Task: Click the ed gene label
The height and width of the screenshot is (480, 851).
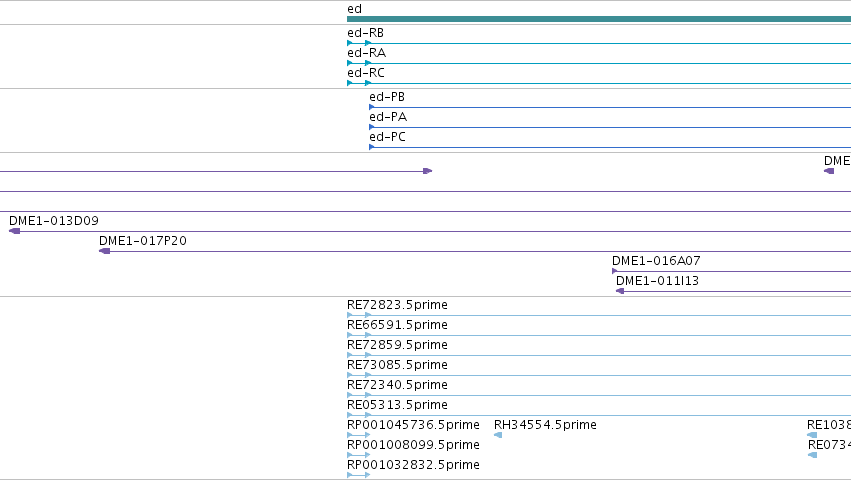Action: click(x=354, y=9)
